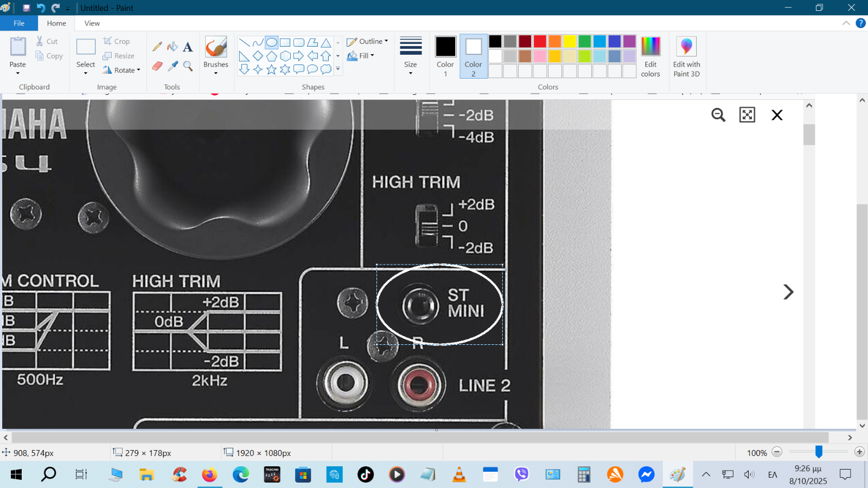
Task: Switch active color to Color 1
Action: (x=445, y=56)
